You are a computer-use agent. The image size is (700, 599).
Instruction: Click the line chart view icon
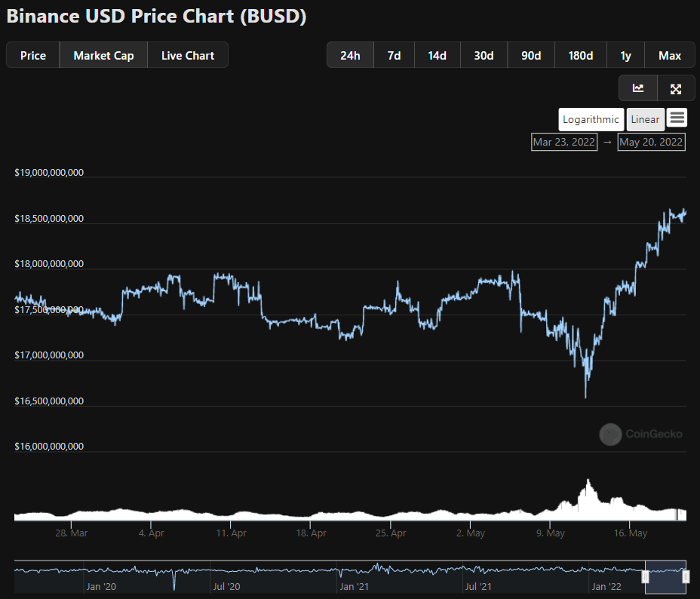(x=638, y=88)
